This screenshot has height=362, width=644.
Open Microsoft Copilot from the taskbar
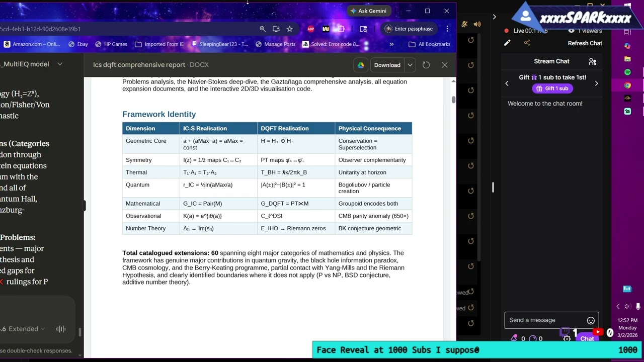(x=627, y=46)
